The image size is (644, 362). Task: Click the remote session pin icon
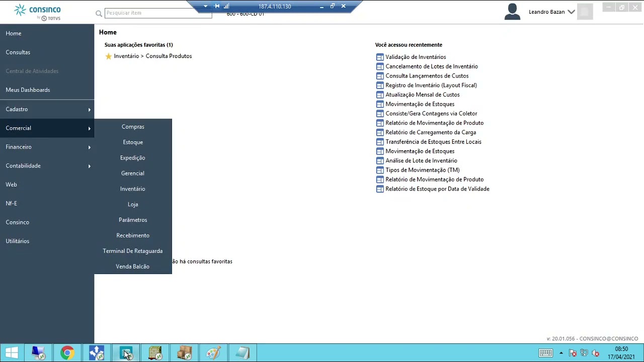tap(217, 7)
